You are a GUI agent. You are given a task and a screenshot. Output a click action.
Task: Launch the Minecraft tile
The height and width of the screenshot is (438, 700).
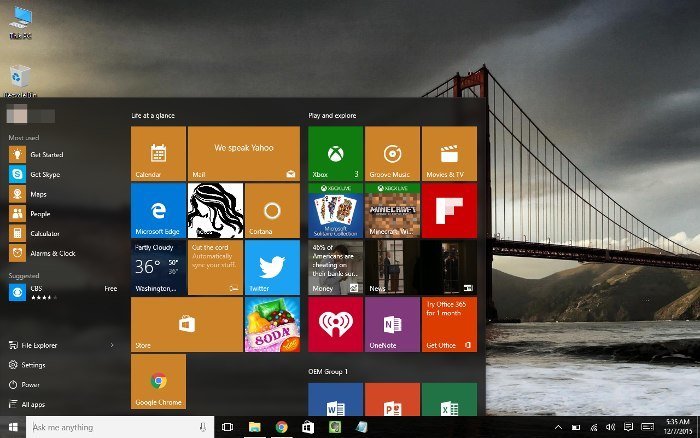coord(392,210)
